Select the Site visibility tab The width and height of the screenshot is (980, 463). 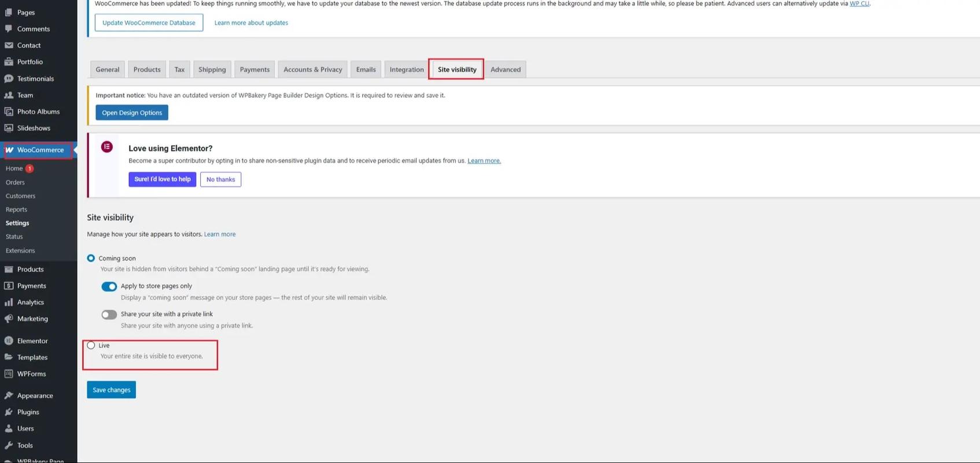coord(457,69)
